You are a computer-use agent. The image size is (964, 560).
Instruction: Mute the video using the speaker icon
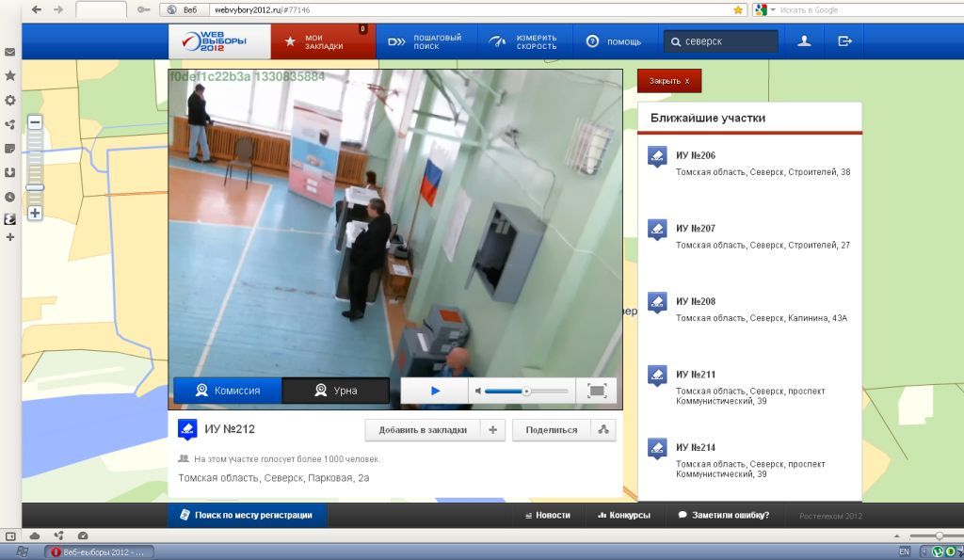tap(478, 391)
